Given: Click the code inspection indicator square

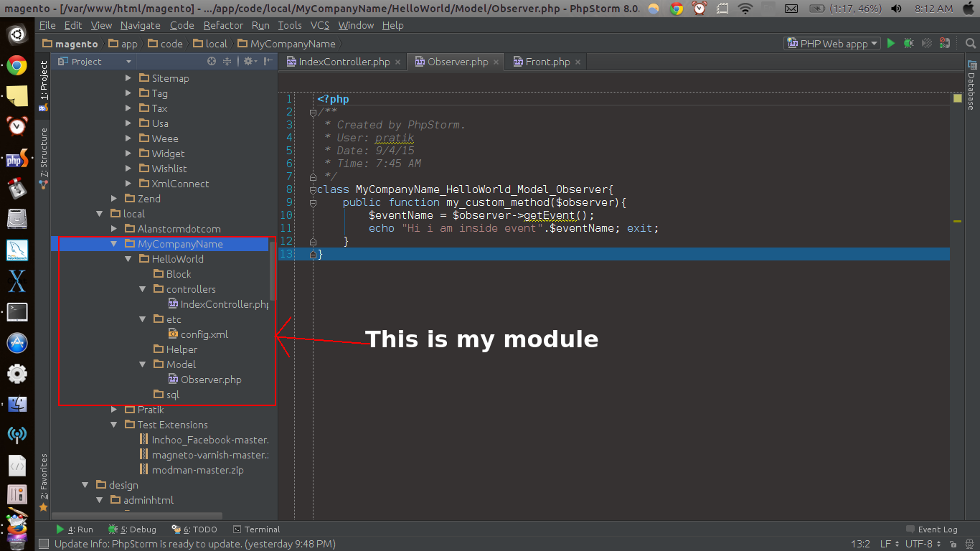Looking at the screenshot, I should (x=957, y=99).
